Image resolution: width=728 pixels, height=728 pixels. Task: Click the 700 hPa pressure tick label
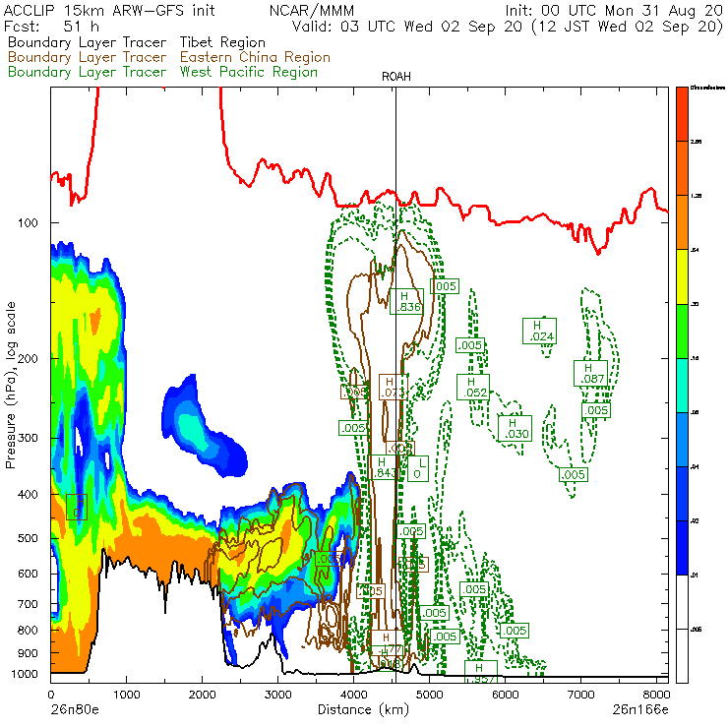pos(28,604)
